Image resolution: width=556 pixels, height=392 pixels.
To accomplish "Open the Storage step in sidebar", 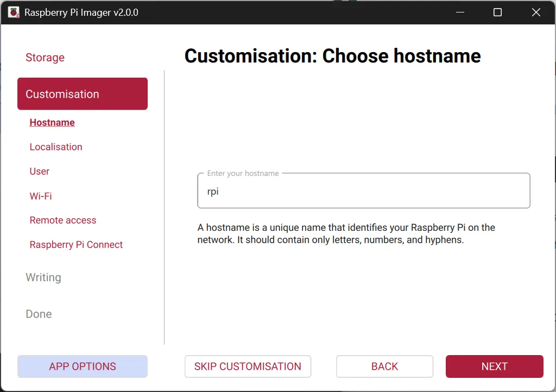I will pyautogui.click(x=45, y=58).
